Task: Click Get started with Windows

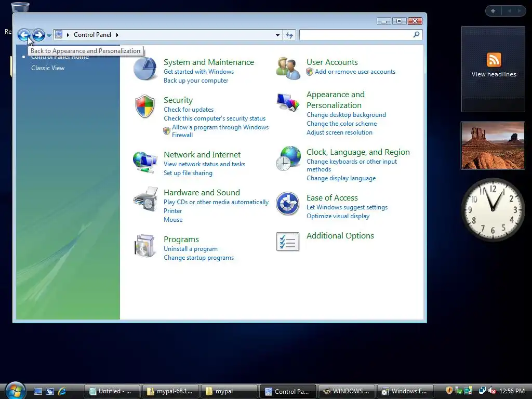Action: (199, 72)
